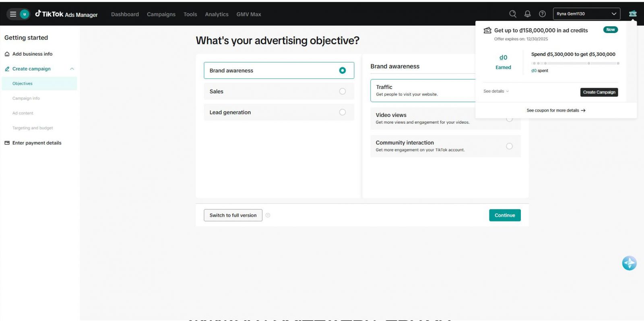Open the Campaigns menu
644x321 pixels.
click(x=161, y=14)
